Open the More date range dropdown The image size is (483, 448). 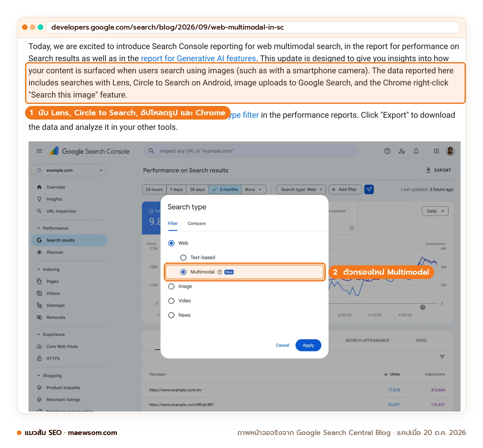pos(254,189)
